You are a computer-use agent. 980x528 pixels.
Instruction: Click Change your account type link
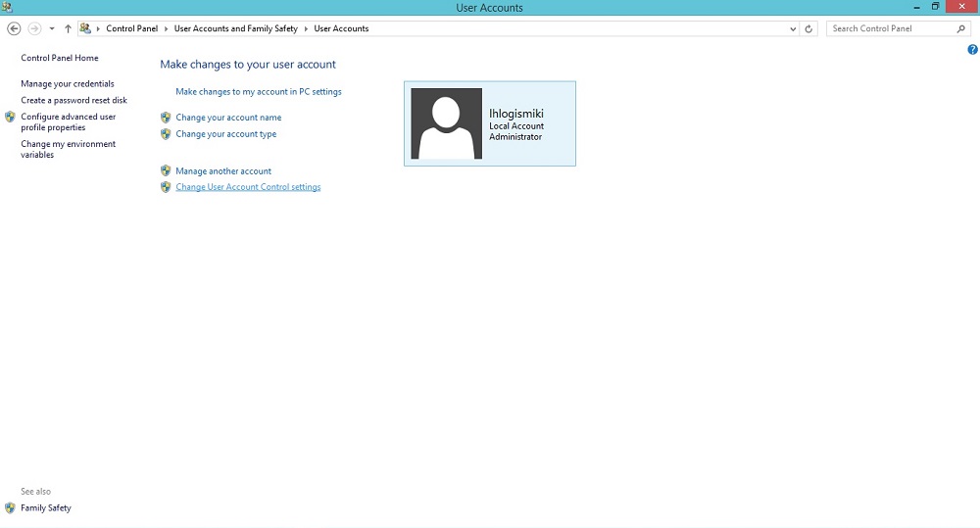coord(226,134)
